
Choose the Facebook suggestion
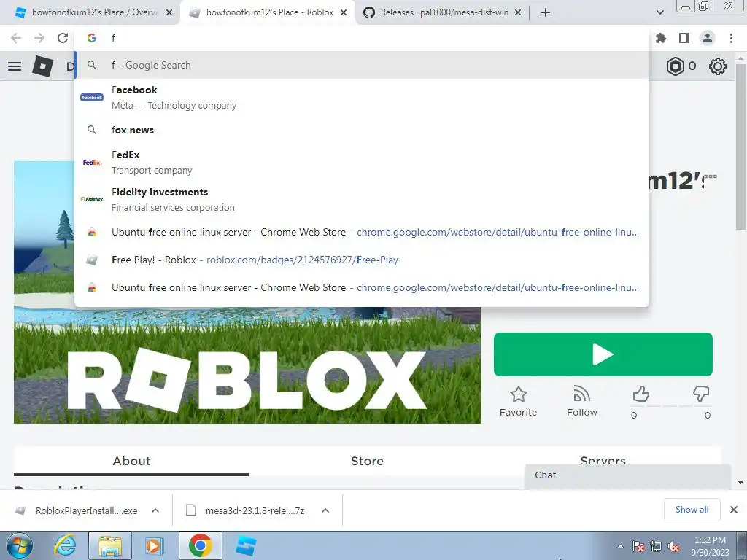(362, 97)
